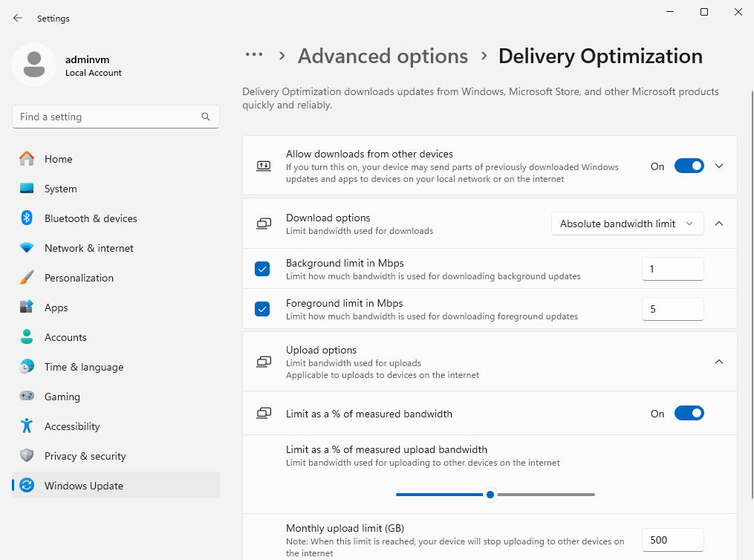The image size is (754, 560).
Task: Open Home settings page
Action: click(x=116, y=159)
